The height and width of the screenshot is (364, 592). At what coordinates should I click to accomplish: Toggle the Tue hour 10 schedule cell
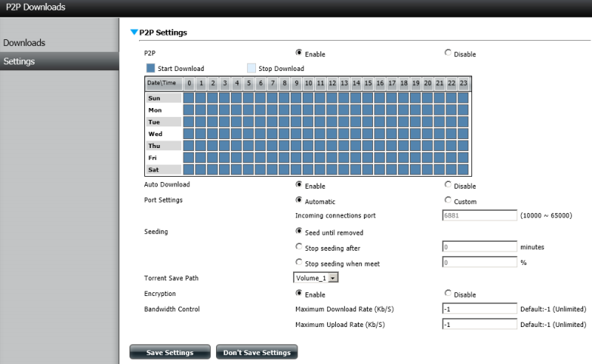pyautogui.click(x=308, y=121)
